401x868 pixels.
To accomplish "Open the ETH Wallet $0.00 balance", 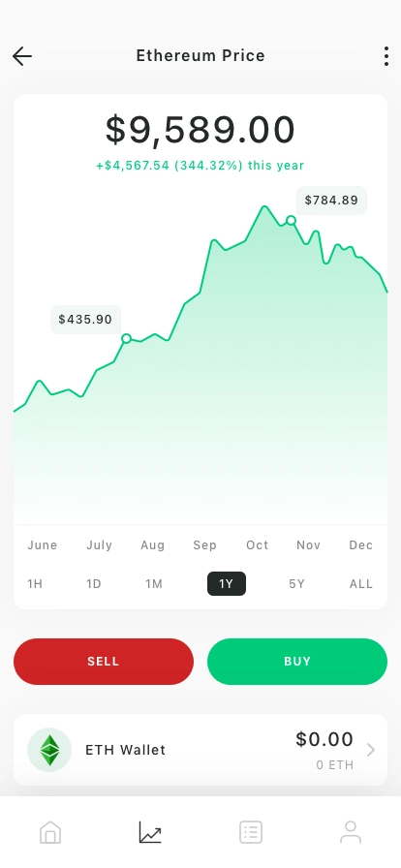I will [324, 739].
